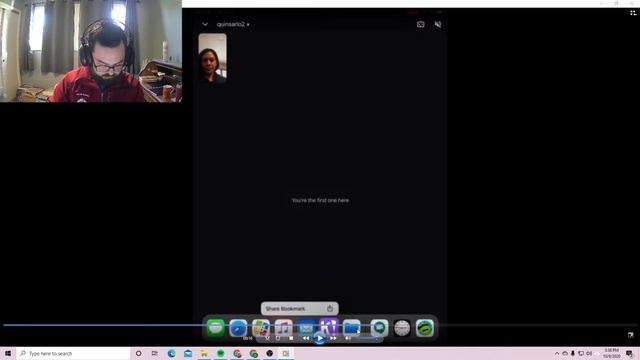Click the mini-view icon at player bottom right
Viewport: 640px width, 360px height.
click(x=631, y=335)
